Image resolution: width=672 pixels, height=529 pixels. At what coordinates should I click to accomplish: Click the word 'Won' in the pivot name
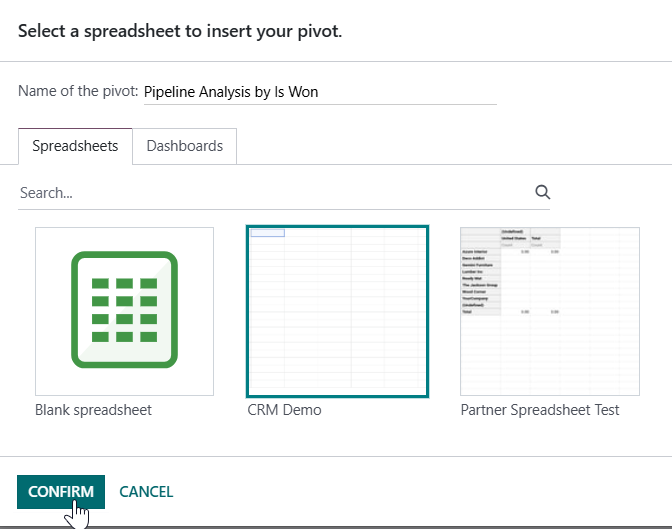point(303,92)
